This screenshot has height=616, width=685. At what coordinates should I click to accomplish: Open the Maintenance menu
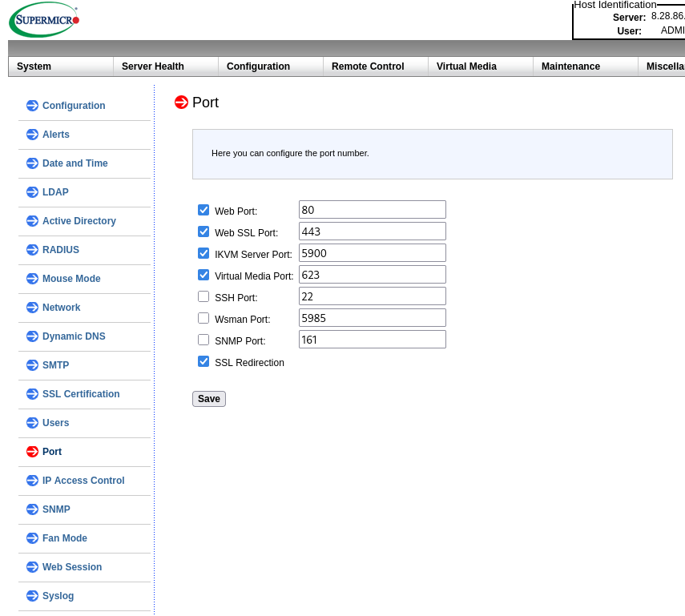point(570,66)
